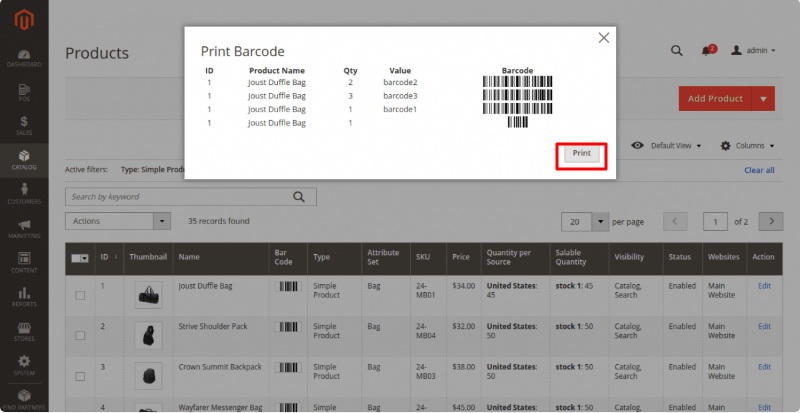800x413 pixels.
Task: Click the Clear all filters link
Action: coord(759,170)
